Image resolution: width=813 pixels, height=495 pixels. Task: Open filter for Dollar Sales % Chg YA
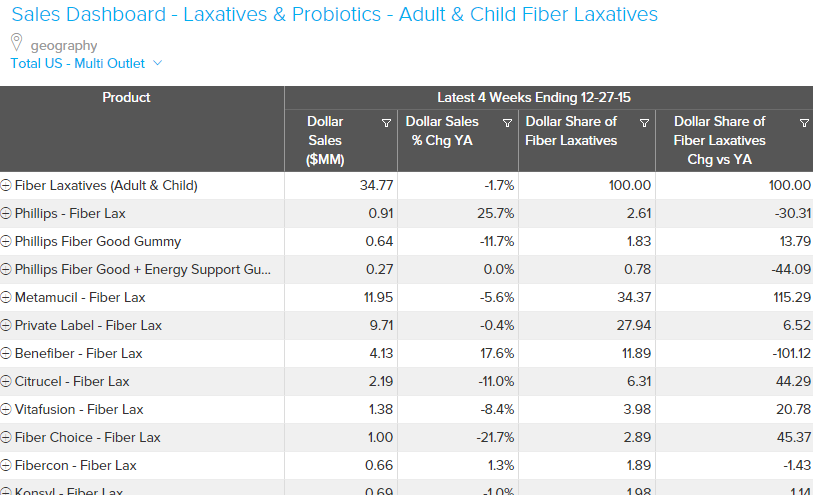[505, 123]
